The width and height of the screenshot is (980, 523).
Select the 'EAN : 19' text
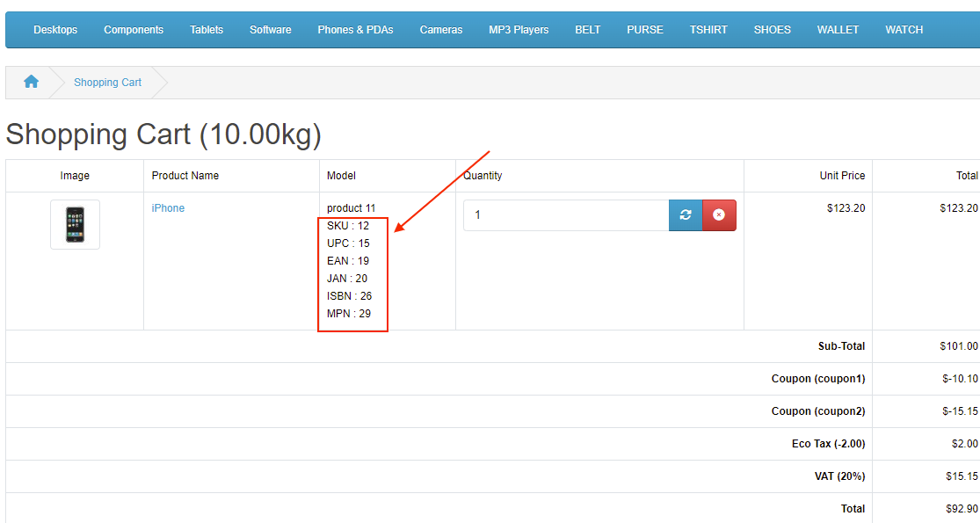tap(348, 260)
